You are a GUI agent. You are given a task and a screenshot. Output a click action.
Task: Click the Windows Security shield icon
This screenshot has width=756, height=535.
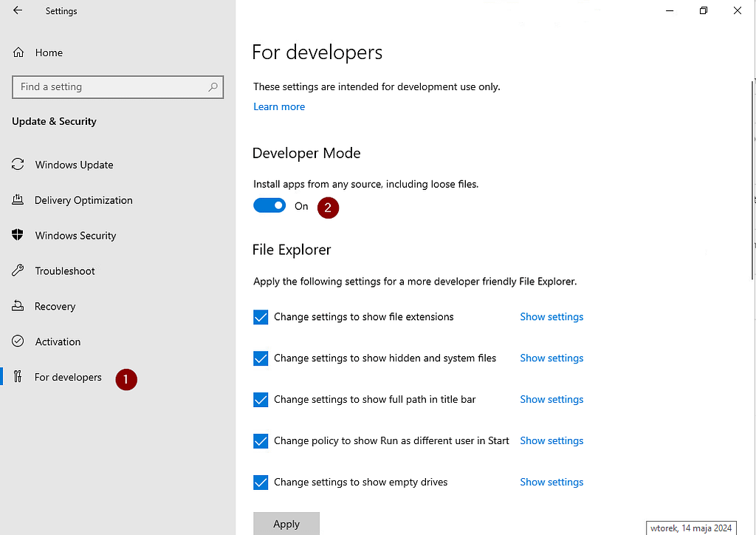tap(18, 236)
